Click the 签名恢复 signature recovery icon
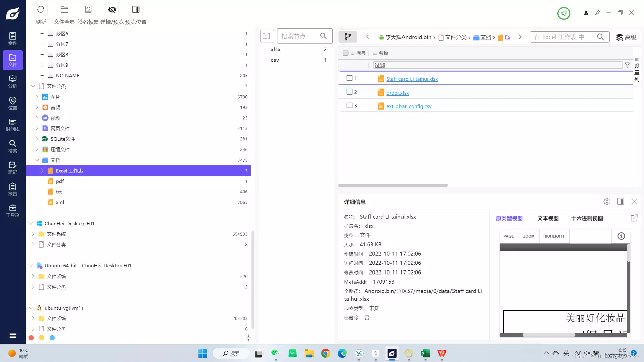 (88, 10)
